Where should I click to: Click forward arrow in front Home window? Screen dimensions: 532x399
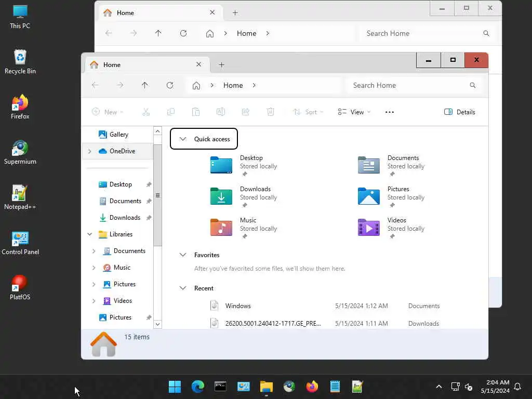pos(120,85)
